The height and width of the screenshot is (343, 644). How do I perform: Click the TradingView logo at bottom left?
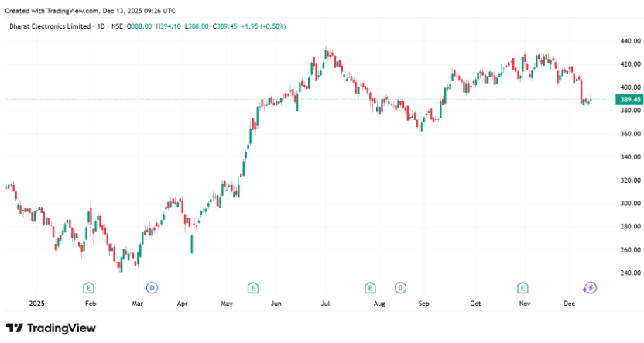tap(51, 328)
